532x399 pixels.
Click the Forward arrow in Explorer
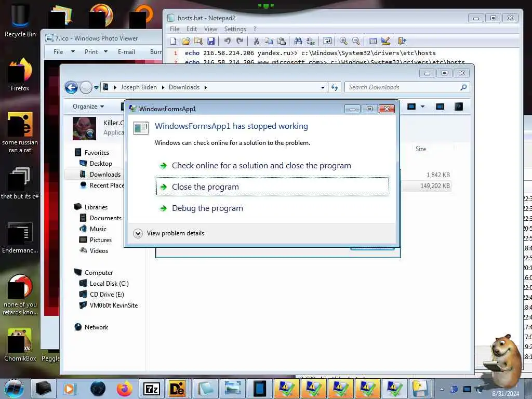coord(86,87)
